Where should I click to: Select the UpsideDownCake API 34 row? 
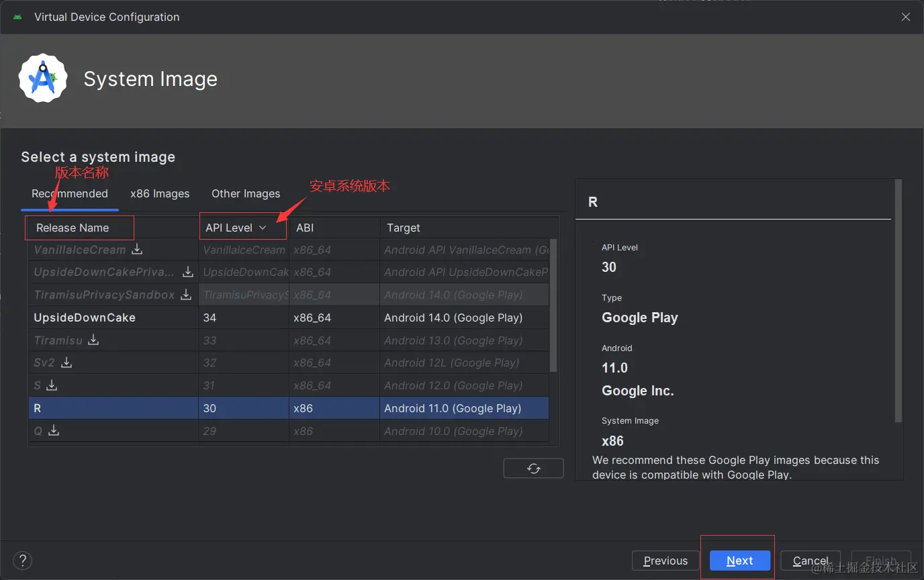pyautogui.click(x=289, y=318)
